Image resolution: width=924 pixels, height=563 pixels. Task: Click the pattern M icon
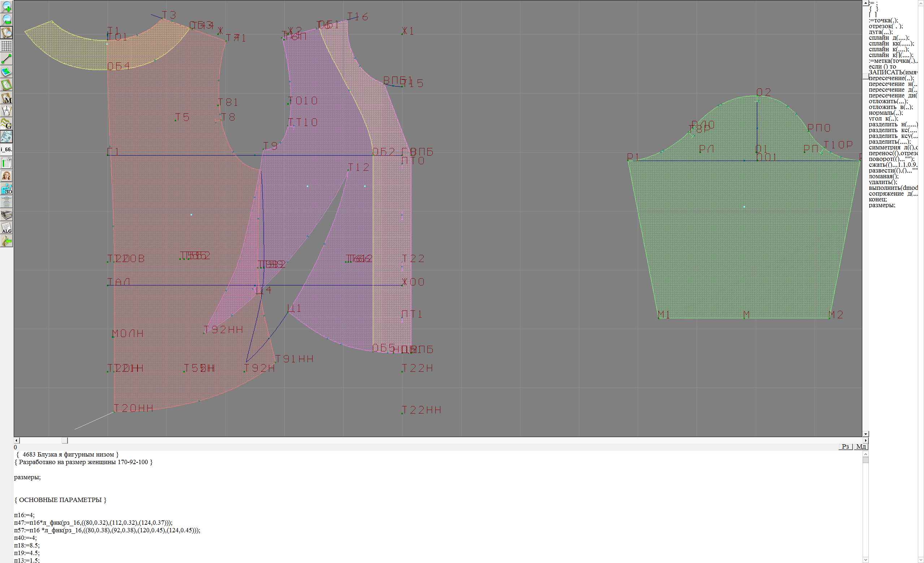pos(7,98)
